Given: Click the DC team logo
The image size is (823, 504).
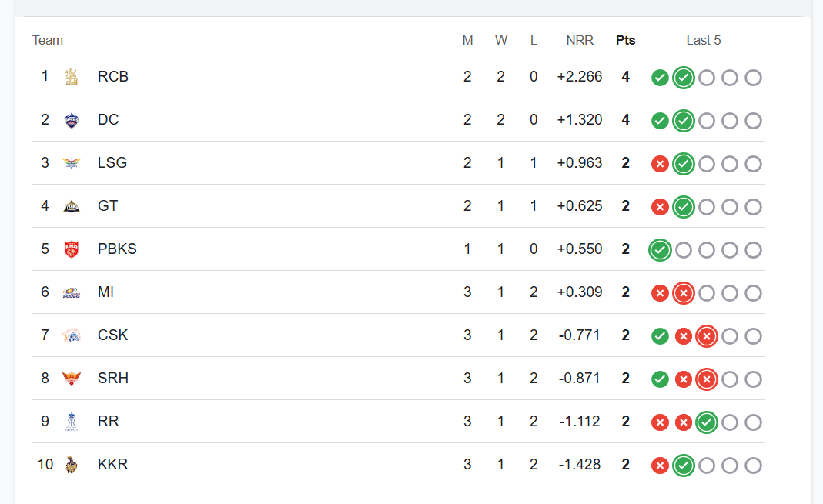Looking at the screenshot, I should [x=72, y=120].
